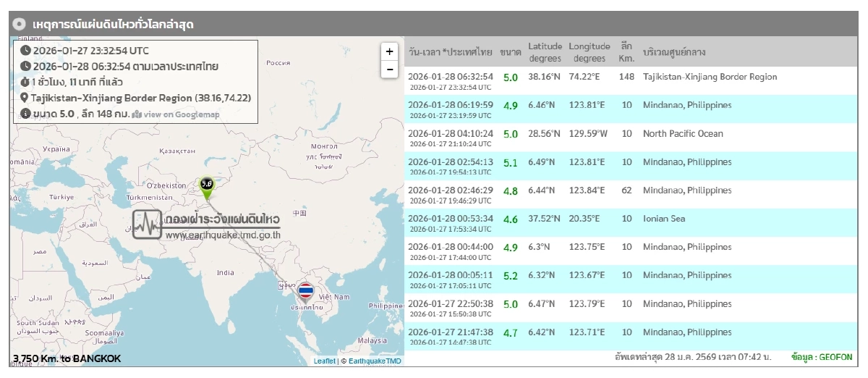Select the magnitude 5.2 Mindanao earthquake row

pos(629,279)
